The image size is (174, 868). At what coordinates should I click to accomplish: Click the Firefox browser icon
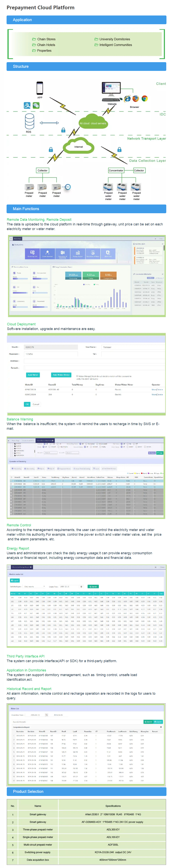136,98
